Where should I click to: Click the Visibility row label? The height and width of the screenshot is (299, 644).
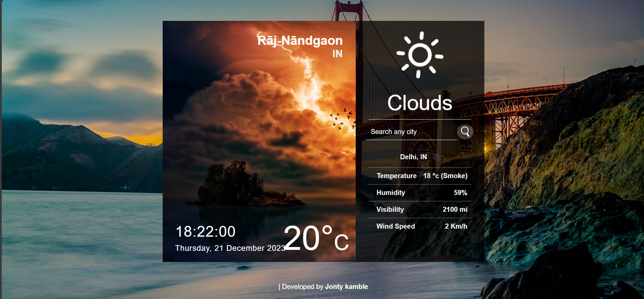coord(390,209)
